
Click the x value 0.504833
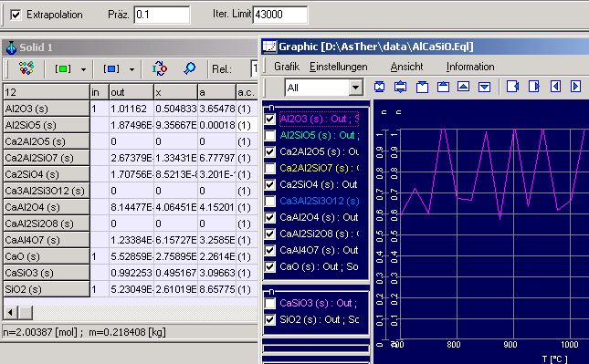pos(176,109)
